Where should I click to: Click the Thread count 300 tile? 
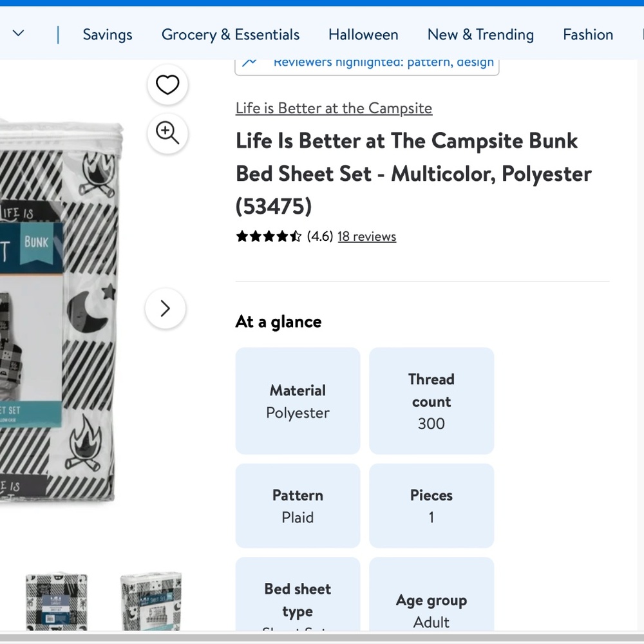431,401
